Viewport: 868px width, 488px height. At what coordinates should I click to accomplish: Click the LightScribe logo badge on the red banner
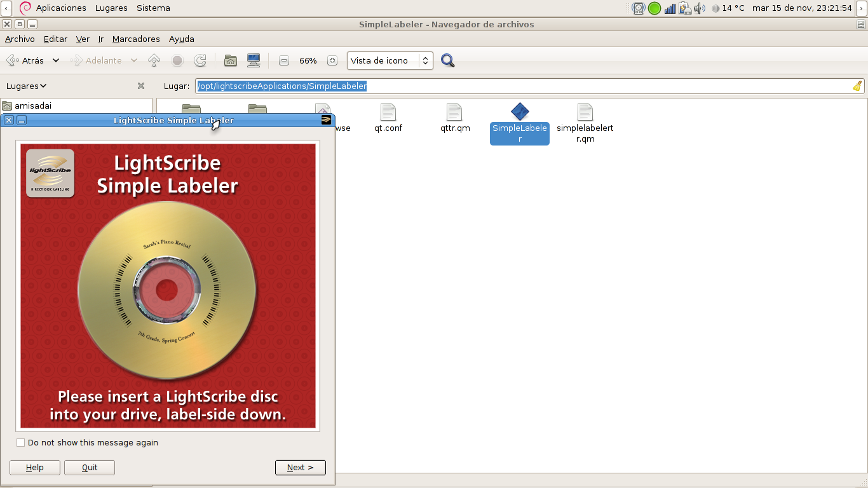tap(50, 173)
